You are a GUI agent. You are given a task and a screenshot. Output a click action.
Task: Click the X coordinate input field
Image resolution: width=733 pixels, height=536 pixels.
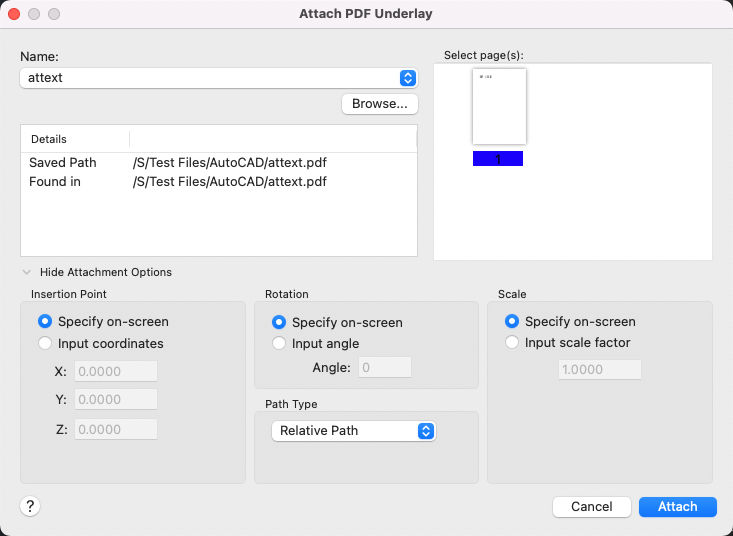coord(116,372)
